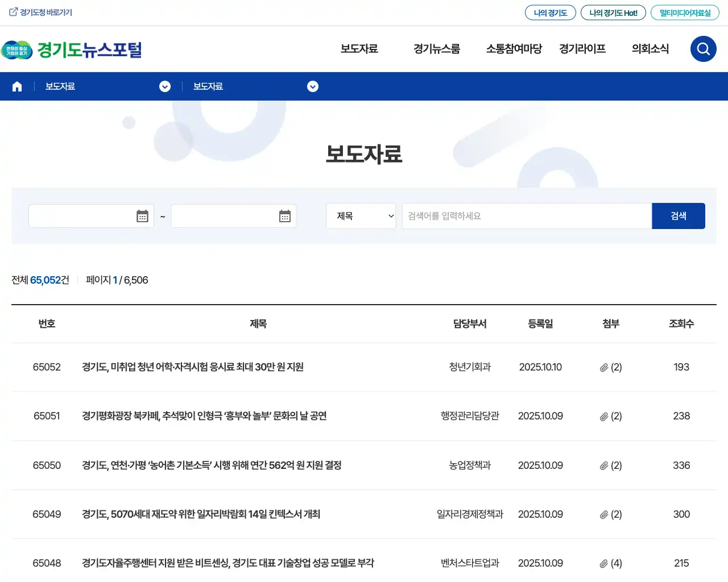Click inside the 검색어를 입력하세요 search field
Image resolution: width=728 pixels, height=582 pixels.
click(526, 216)
